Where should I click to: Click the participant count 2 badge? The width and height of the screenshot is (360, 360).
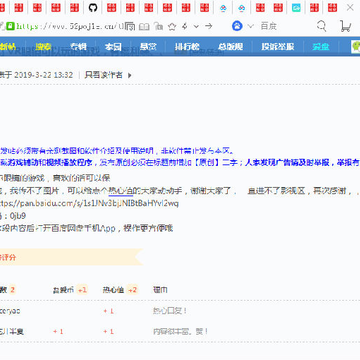pos(12,290)
